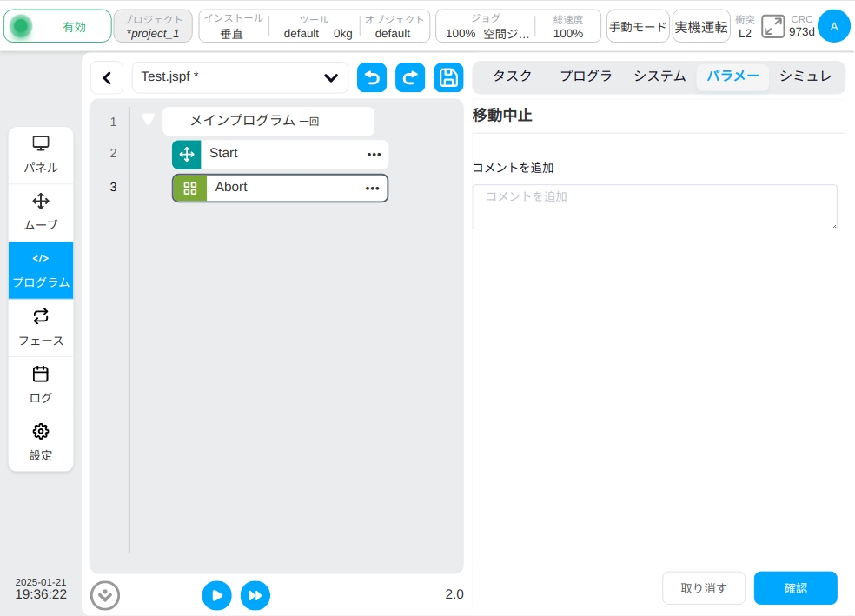Click the Cancel button
Image resolution: width=855 pixels, height=616 pixels.
pyautogui.click(x=704, y=588)
